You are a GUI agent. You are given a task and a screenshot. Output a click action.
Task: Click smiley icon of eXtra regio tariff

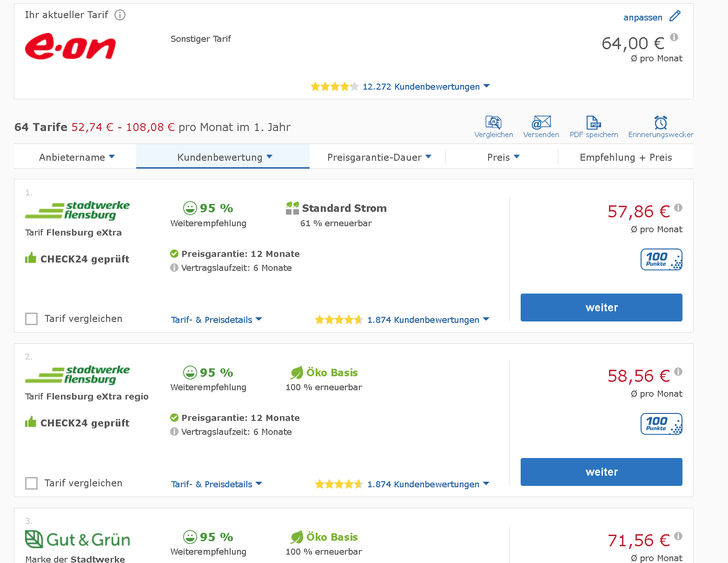point(190,373)
